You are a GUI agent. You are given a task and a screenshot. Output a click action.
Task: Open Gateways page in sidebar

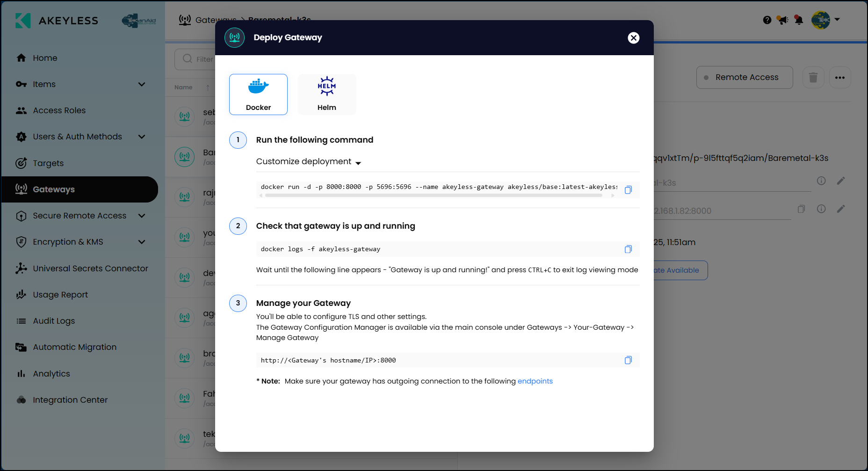80,189
